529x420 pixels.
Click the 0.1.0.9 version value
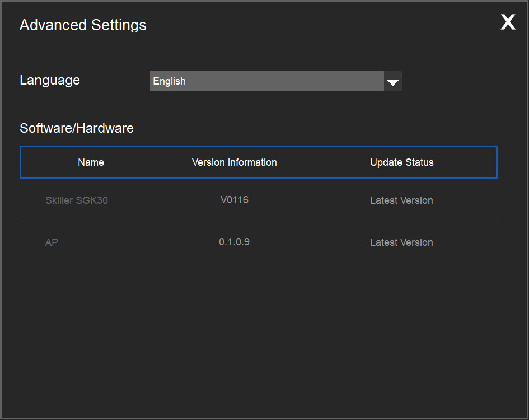[x=234, y=242]
